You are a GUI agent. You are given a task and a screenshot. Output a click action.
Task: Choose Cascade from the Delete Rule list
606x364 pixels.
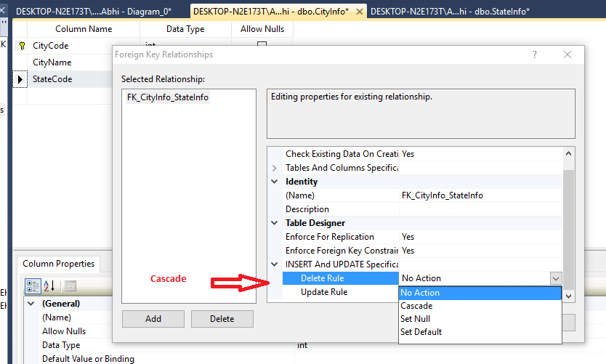(x=416, y=306)
